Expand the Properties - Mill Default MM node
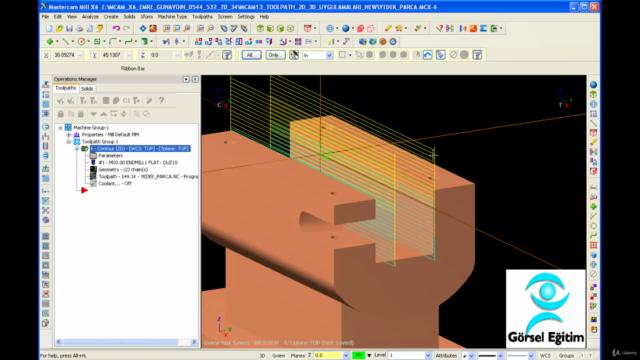 69,134
